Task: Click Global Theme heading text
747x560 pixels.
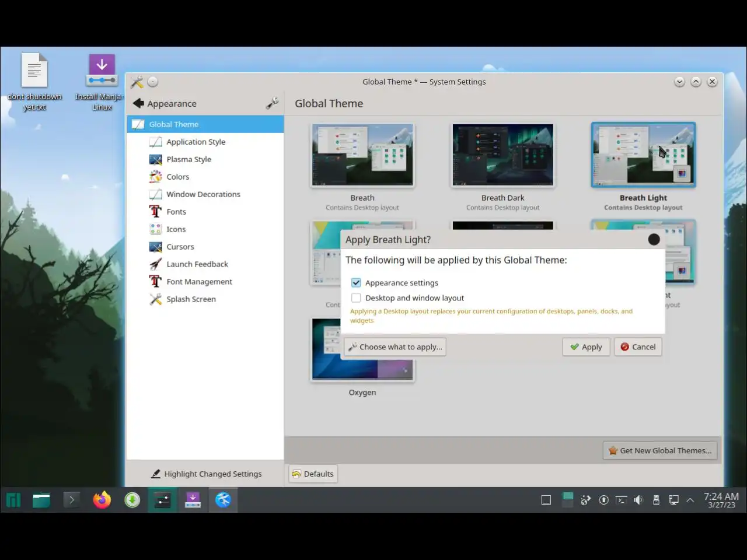Action: [x=329, y=103]
